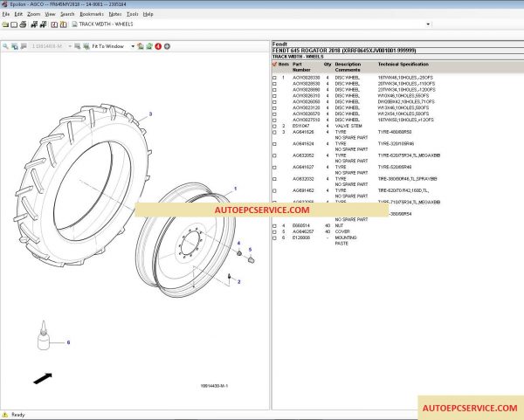Viewport: 524px width, 420px height.
Task: Click the red circle number 4 icon
Action: click(x=158, y=46)
